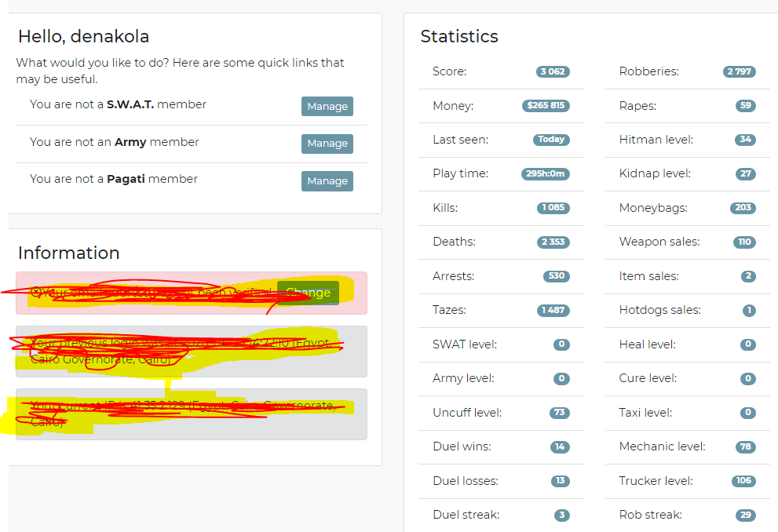778x532 pixels.
Task: Click the Score value 3 062 badge
Action: (x=553, y=71)
